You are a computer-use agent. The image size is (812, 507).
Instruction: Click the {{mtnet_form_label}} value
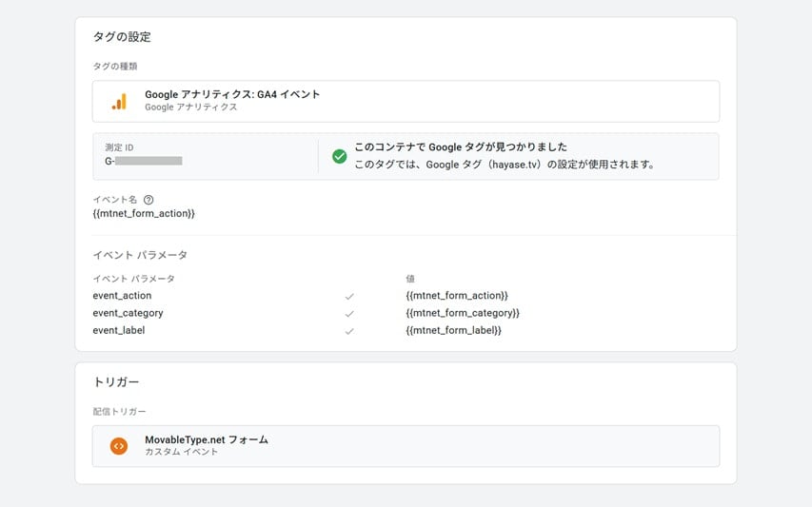453,330
